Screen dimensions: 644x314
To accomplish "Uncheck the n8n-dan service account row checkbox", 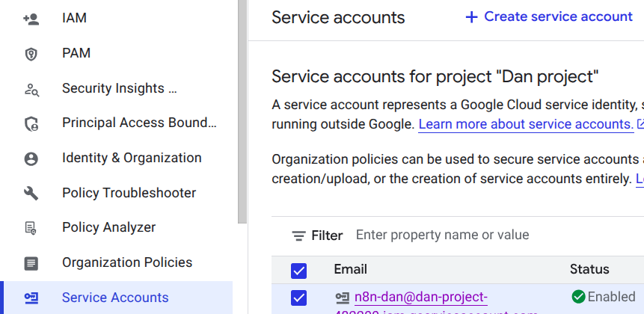I will point(298,298).
